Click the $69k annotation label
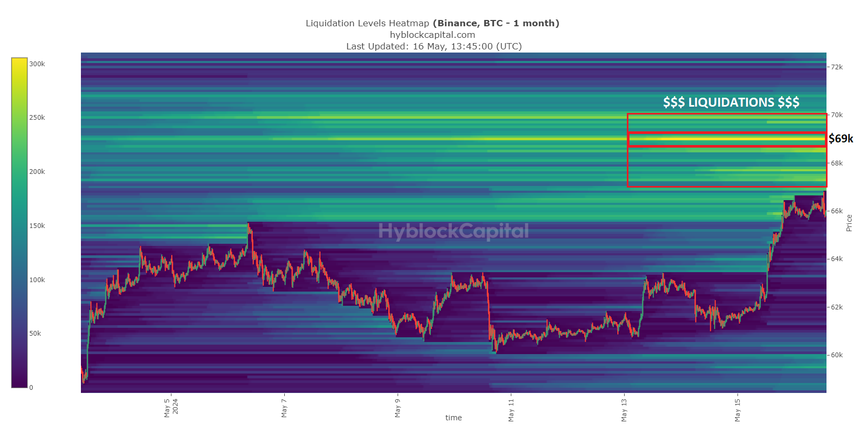Screen dimensions: 868x435 point(841,139)
